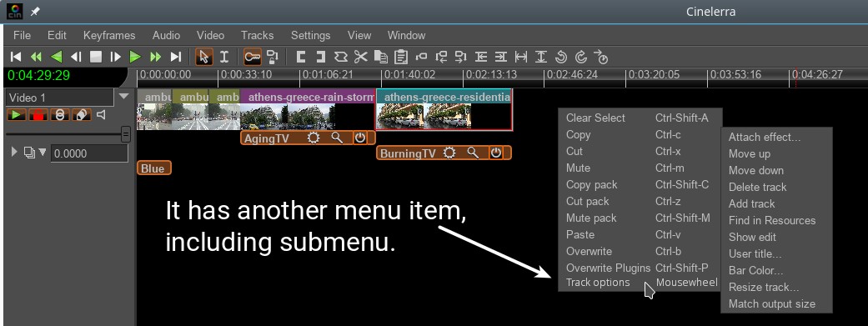Click the toggle label icon
The height and width of the screenshot is (326, 868).
[421, 57]
